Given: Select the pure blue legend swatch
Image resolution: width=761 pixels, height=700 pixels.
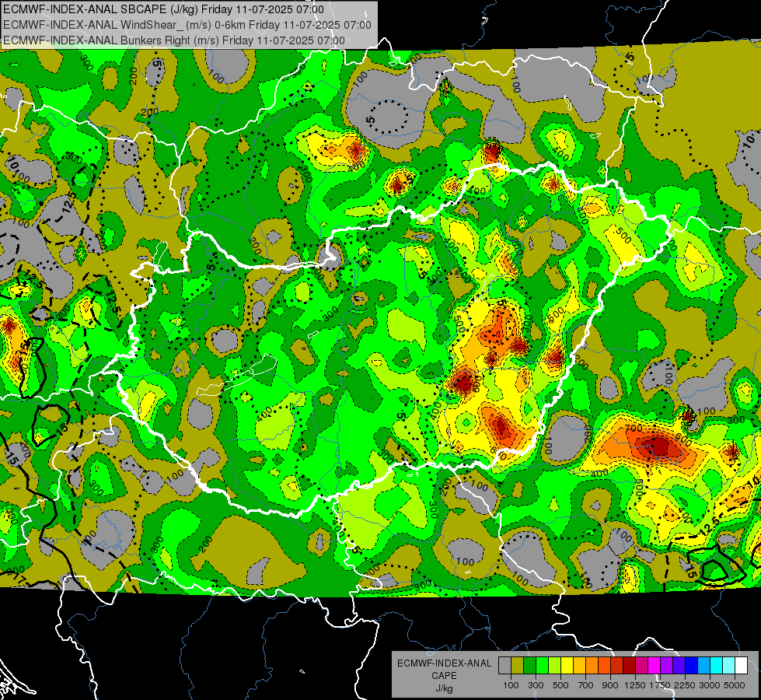Looking at the screenshot, I should point(692,665).
